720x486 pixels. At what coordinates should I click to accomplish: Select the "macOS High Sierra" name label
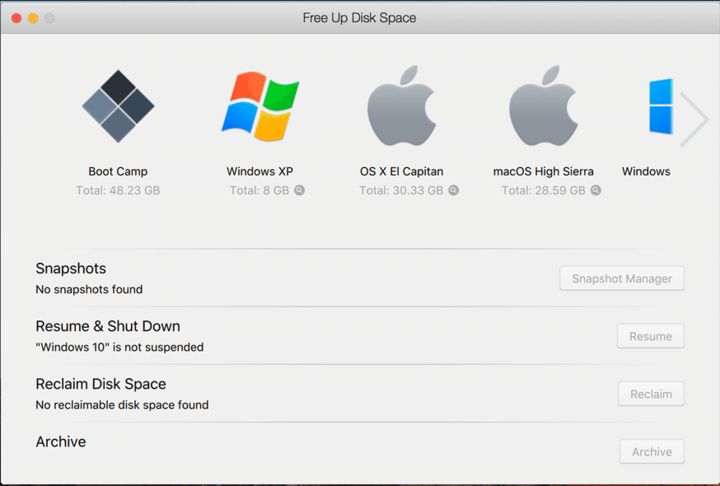tap(543, 171)
